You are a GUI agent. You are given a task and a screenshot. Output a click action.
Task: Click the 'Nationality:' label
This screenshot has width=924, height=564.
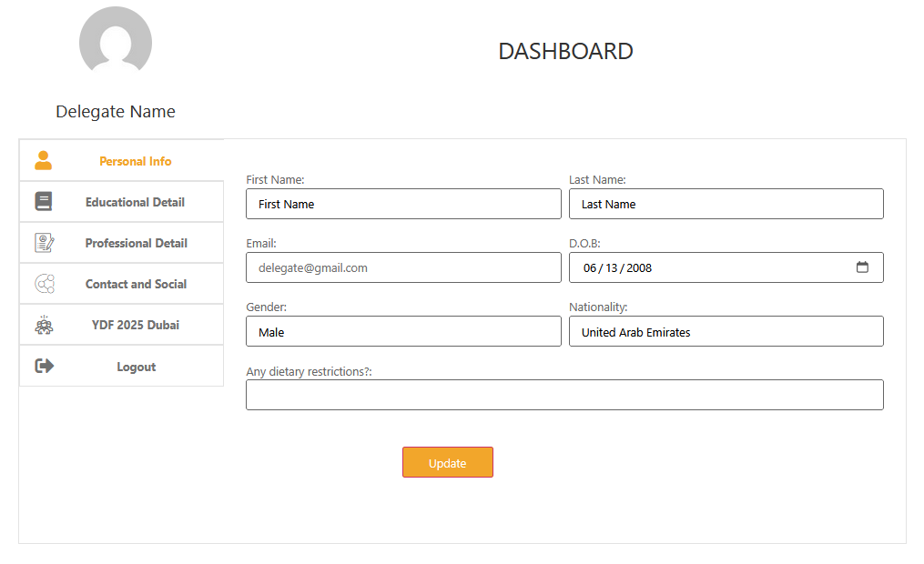(x=598, y=307)
